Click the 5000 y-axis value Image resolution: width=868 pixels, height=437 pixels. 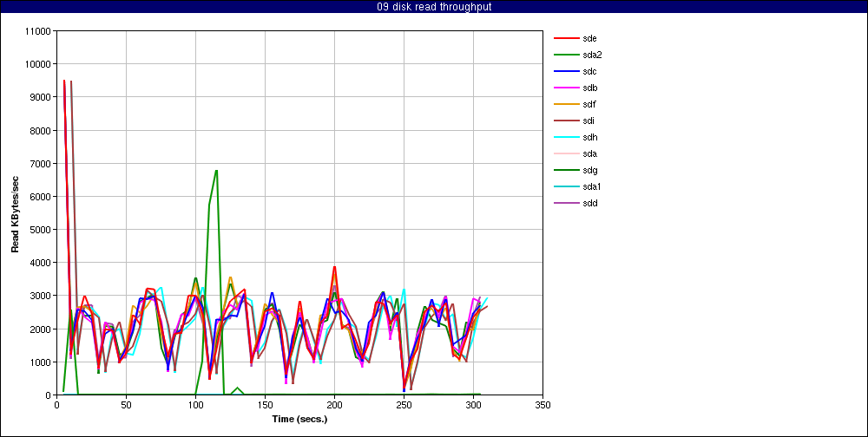pos(41,230)
